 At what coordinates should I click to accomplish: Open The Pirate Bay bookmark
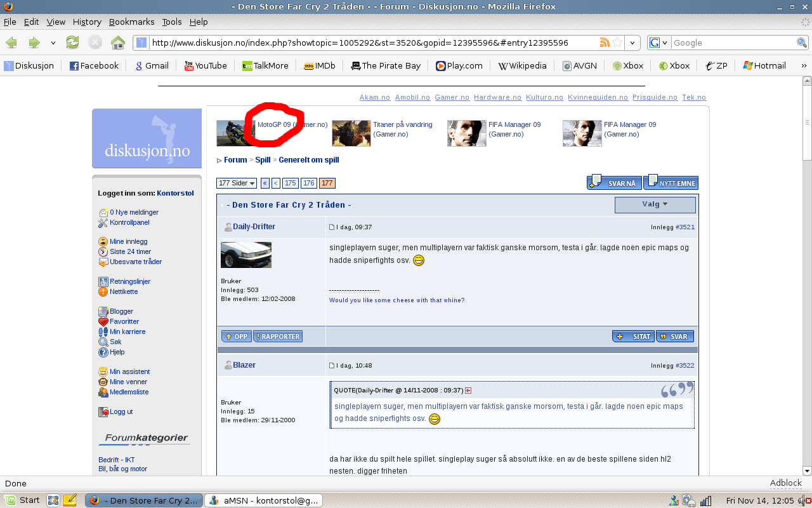(386, 65)
